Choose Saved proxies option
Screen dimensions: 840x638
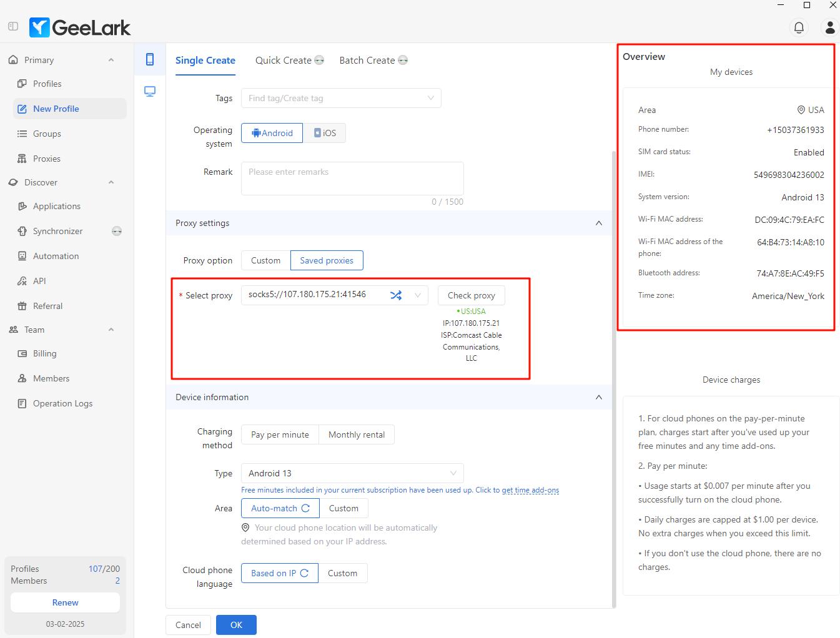pyautogui.click(x=327, y=260)
